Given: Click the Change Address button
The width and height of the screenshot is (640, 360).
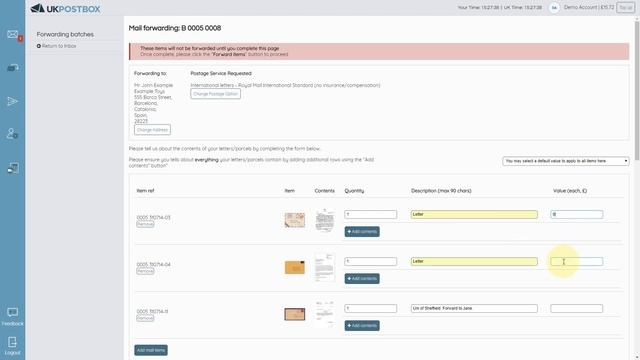Looking at the screenshot, I should point(152,130).
